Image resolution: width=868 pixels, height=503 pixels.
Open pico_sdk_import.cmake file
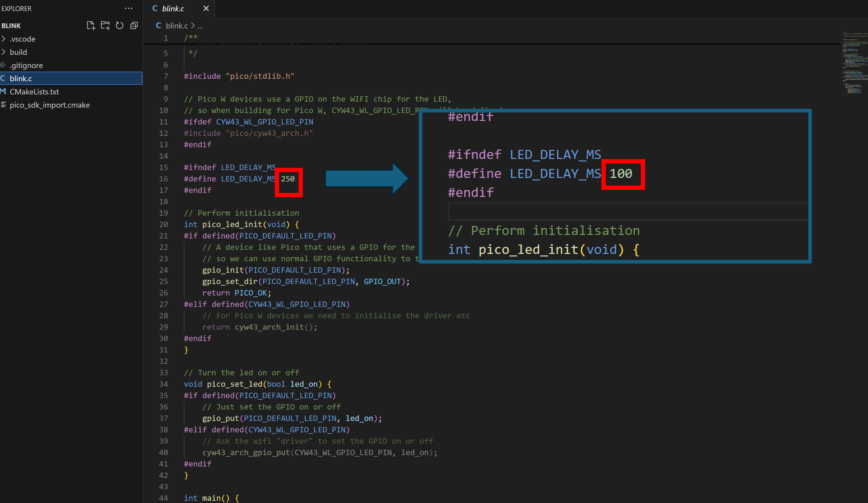(x=71, y=105)
